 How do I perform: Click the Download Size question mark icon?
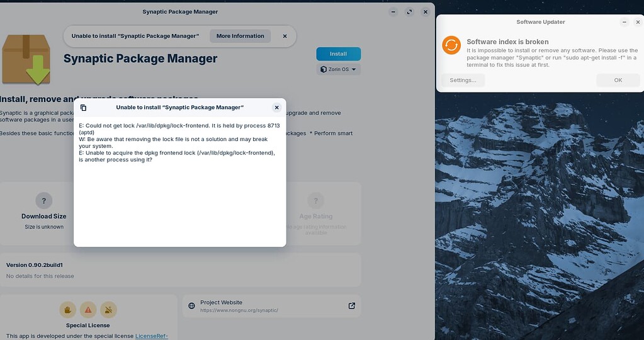pyautogui.click(x=44, y=201)
